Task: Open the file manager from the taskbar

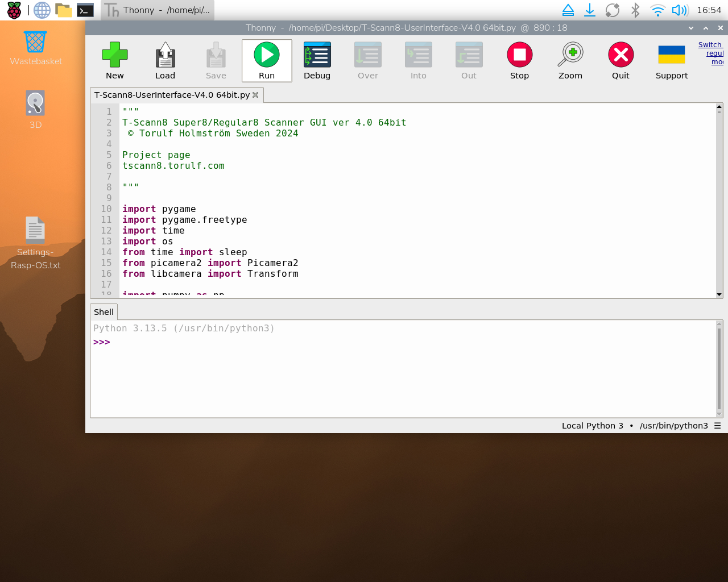Action: pos(64,10)
